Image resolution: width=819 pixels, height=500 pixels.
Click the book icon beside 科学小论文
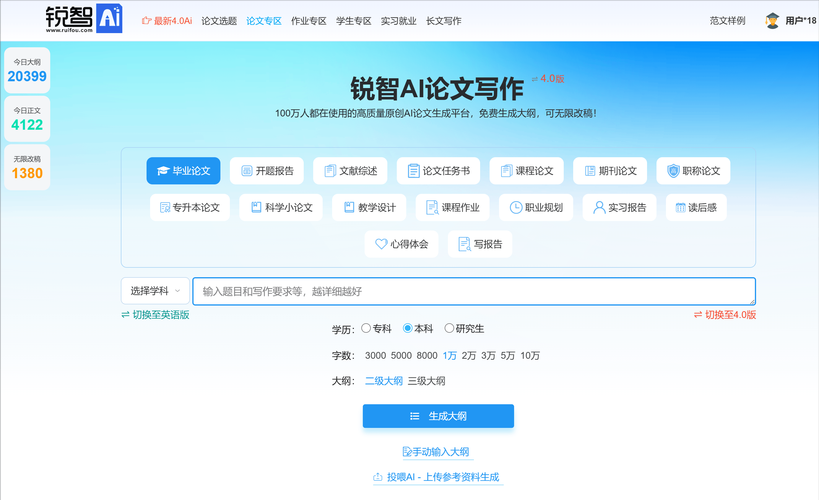tap(256, 207)
